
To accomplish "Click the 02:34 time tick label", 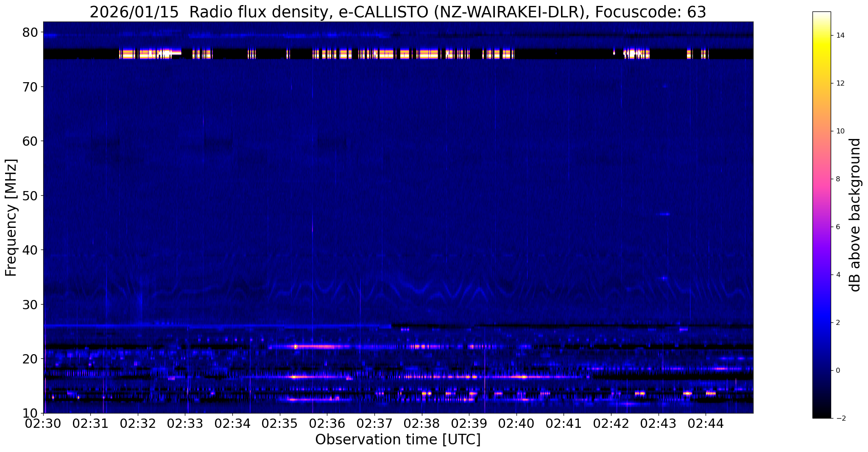I will click(232, 424).
